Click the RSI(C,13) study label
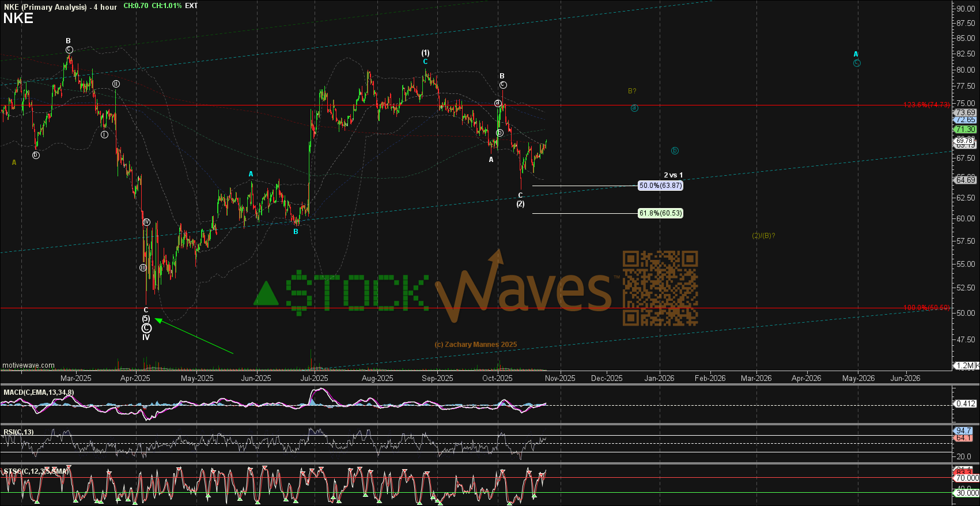The width and height of the screenshot is (980, 506). [18, 432]
